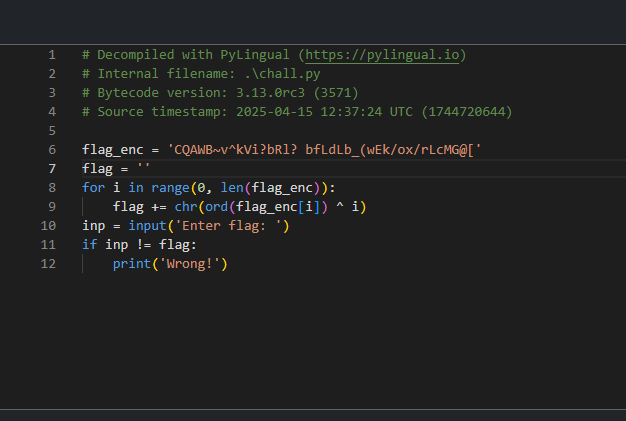This screenshot has height=421, width=626.
Task: Click the 'Internal filename: .\chall.py' comment
Action: click(x=201, y=74)
